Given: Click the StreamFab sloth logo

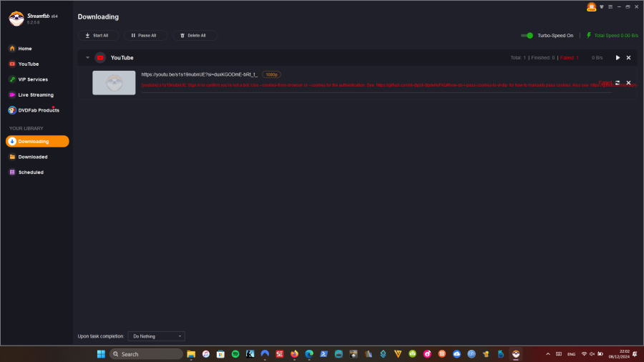Looking at the screenshot, I should click(16, 19).
